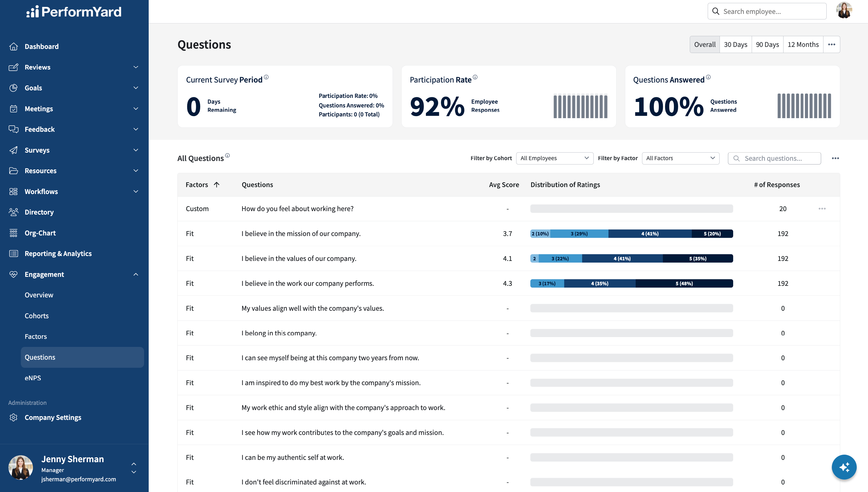Viewport: 868px width, 492px height.
Task: Collapse the Engagement sidebar section
Action: (x=136, y=275)
